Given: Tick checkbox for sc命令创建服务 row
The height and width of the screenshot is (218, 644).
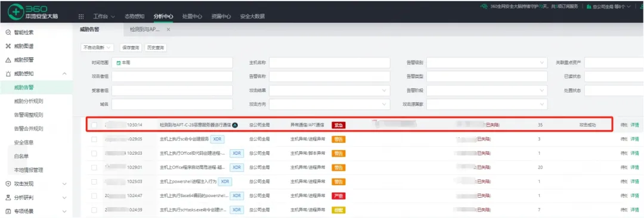Looking at the screenshot, I should [94, 139].
